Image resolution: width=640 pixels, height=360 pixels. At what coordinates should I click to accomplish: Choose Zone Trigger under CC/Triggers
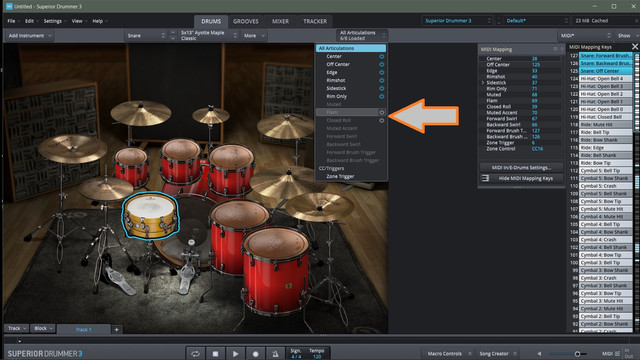point(340,176)
